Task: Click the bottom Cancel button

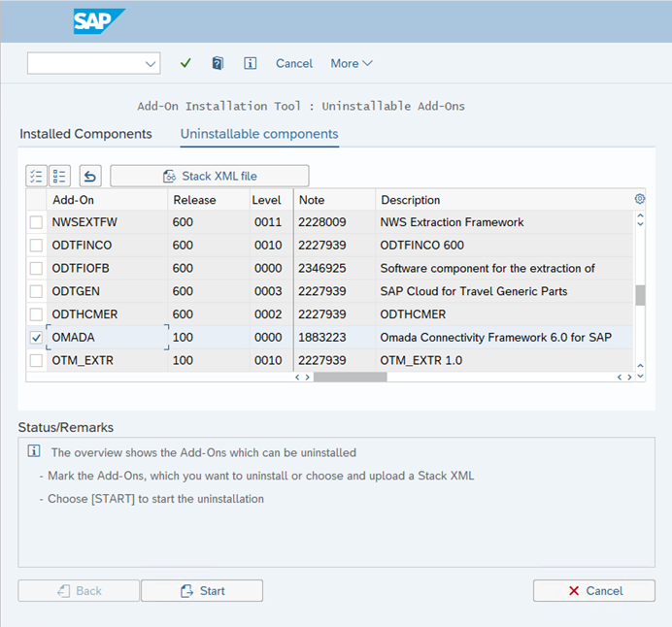Action: pos(594,591)
